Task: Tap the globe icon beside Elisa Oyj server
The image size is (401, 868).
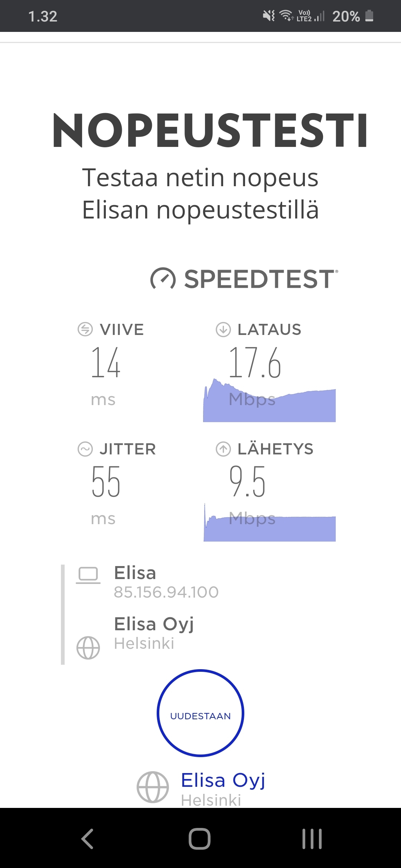Action: [x=88, y=648]
